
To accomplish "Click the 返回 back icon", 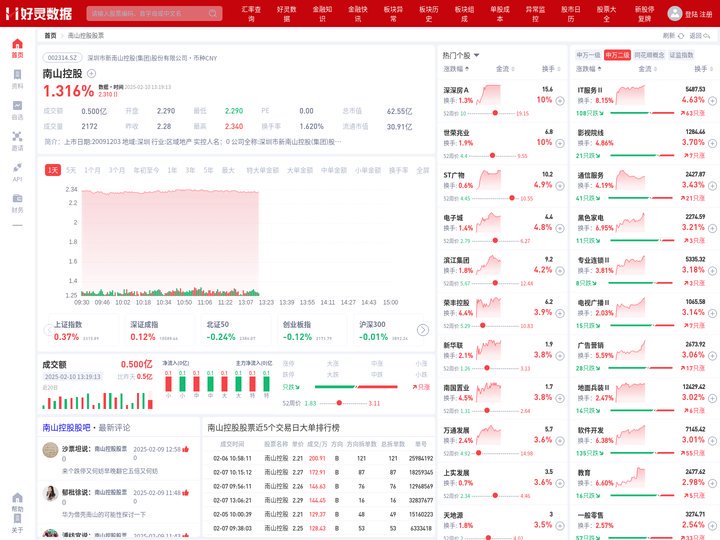I will click(x=707, y=35).
